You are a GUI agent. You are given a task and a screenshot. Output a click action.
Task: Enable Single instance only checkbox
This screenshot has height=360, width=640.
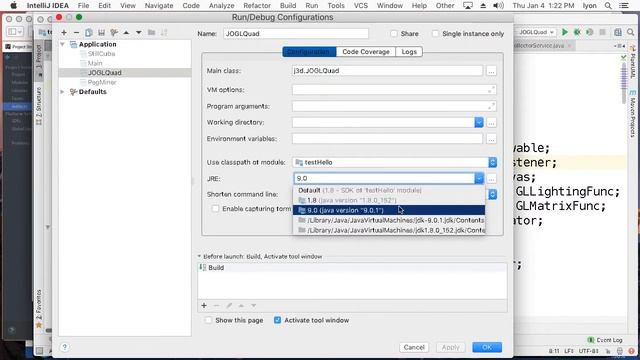pos(436,33)
